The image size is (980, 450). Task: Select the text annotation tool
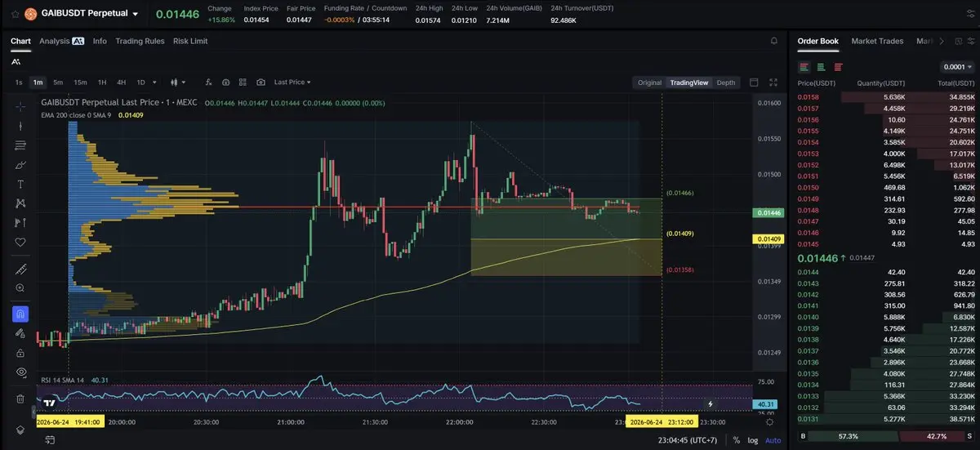[x=20, y=185]
